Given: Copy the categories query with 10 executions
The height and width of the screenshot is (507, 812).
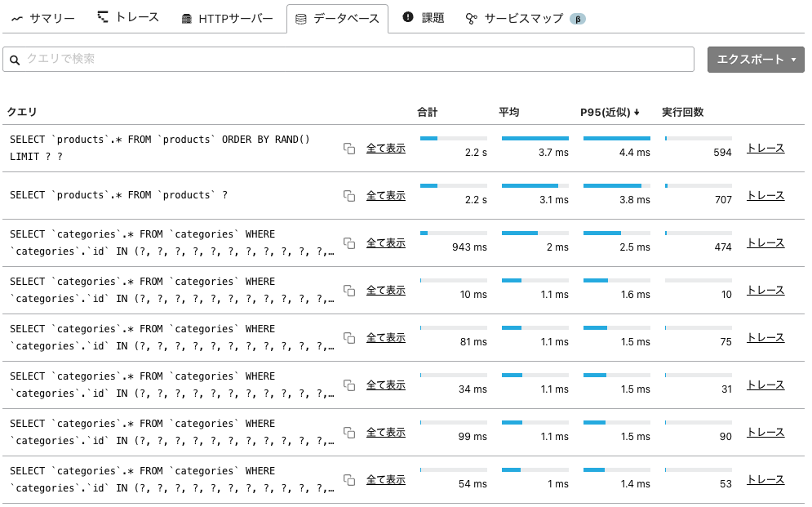Looking at the screenshot, I should [349, 291].
